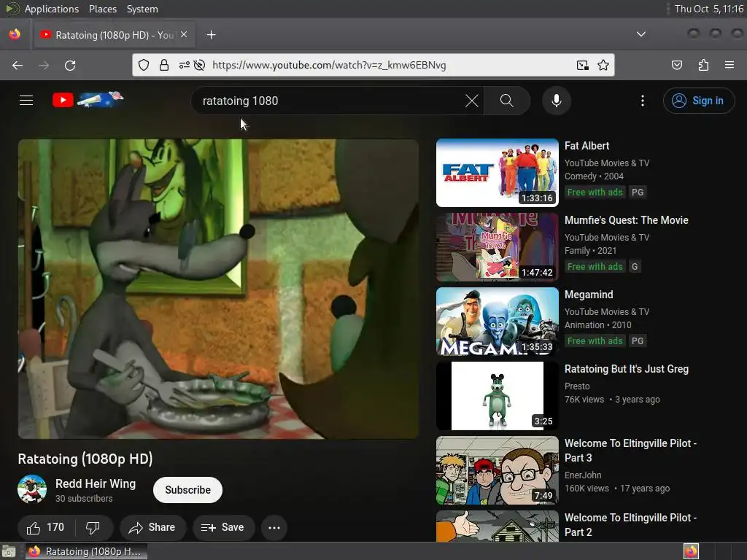Image resolution: width=747 pixels, height=560 pixels.
Task: Open the YouTube hamburger guide menu
Action: tap(26, 101)
